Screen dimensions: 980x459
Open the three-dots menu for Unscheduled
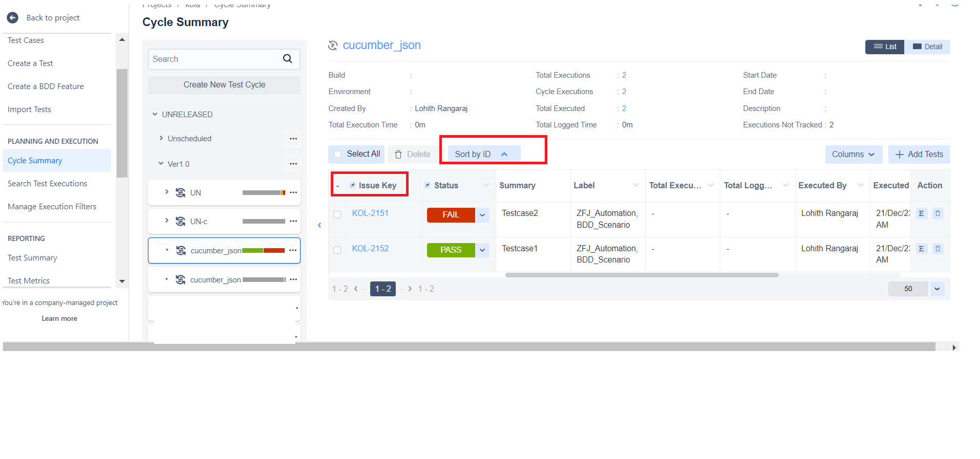[293, 139]
